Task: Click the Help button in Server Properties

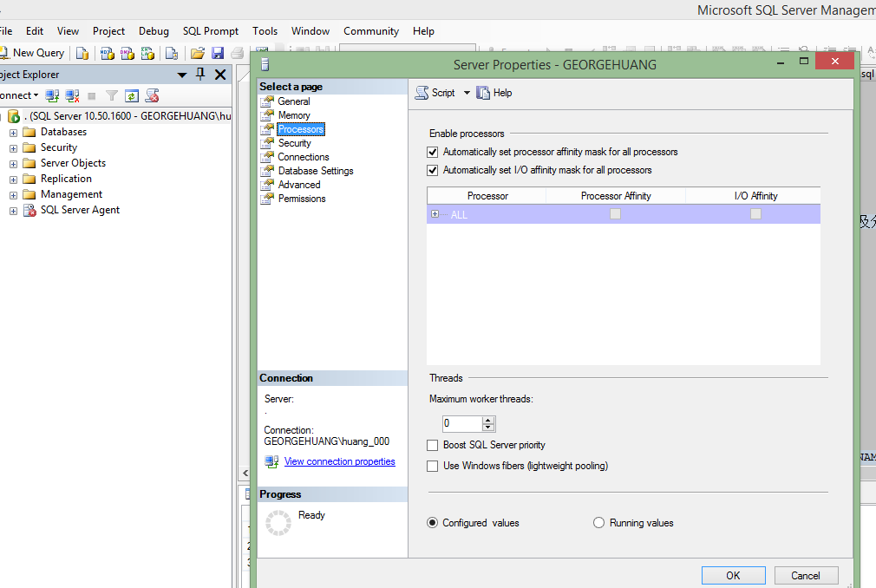Action: [x=494, y=93]
